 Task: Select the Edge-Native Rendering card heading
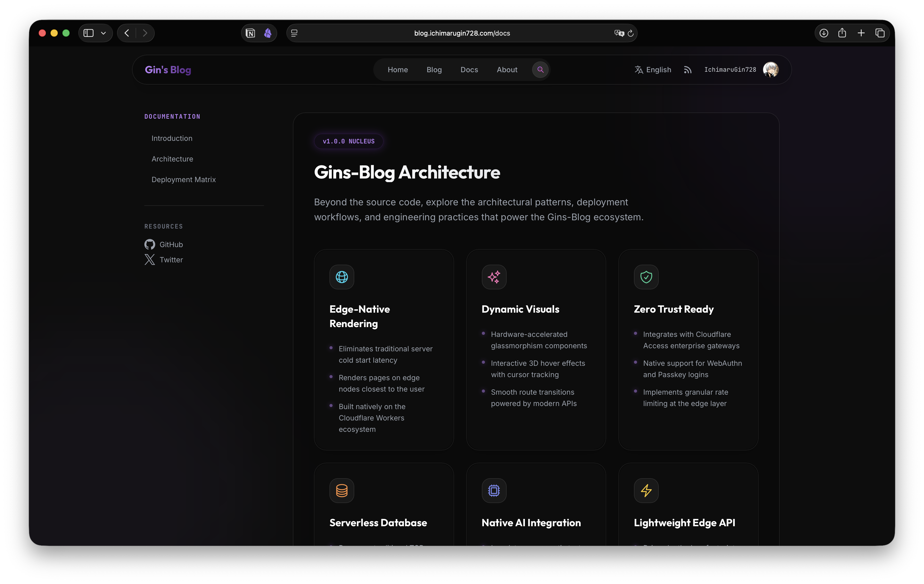coord(360,317)
